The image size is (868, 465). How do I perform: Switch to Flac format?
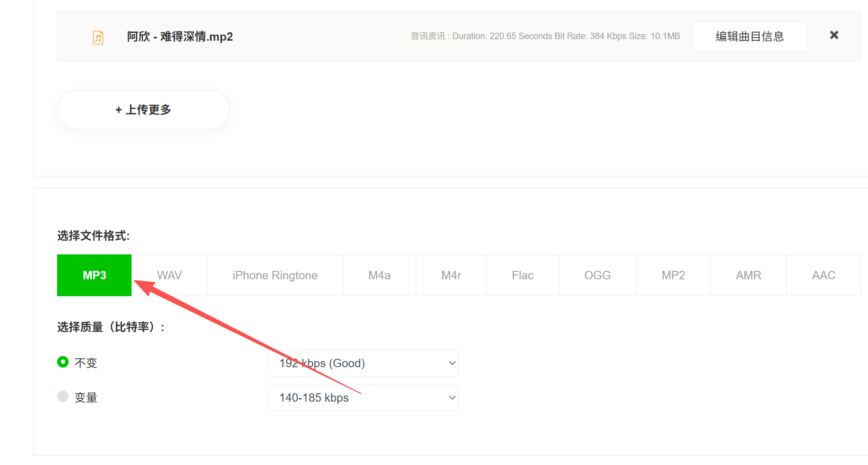click(x=523, y=275)
